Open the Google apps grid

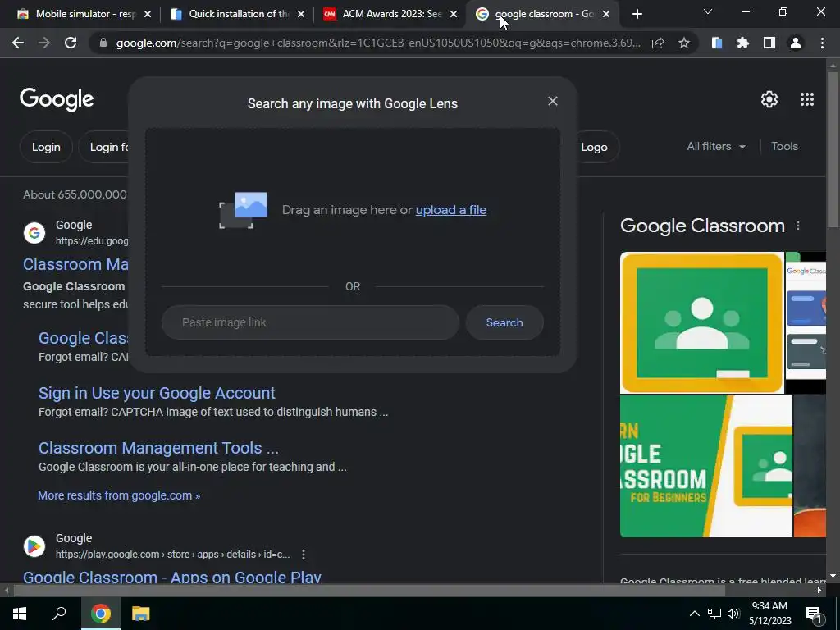807,99
